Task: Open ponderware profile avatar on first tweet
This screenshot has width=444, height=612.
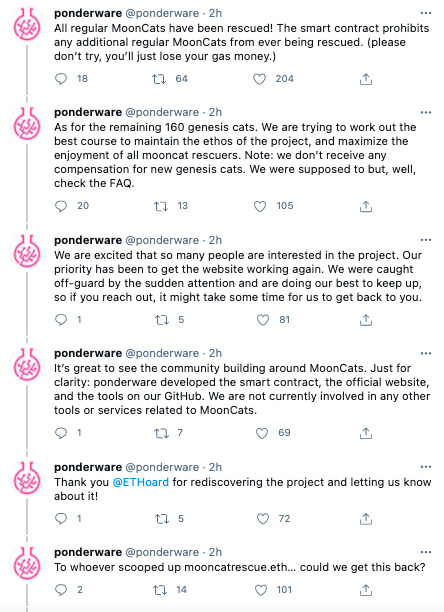Action: (27, 26)
